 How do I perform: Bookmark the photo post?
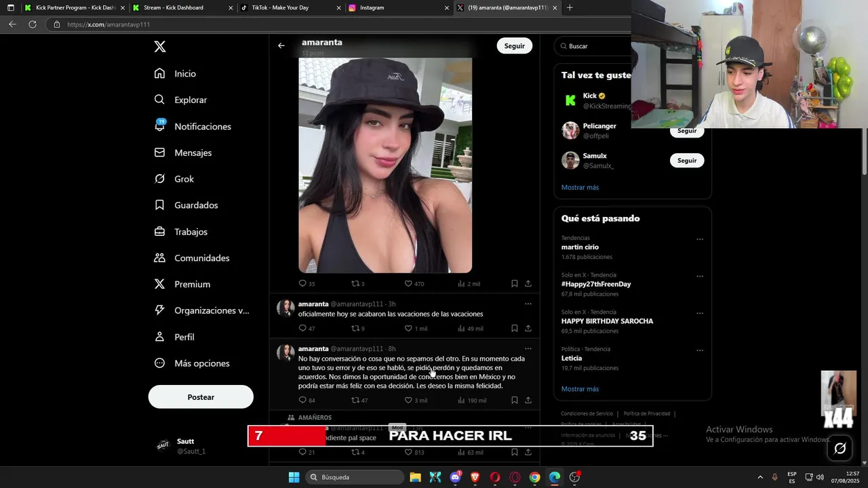click(515, 283)
